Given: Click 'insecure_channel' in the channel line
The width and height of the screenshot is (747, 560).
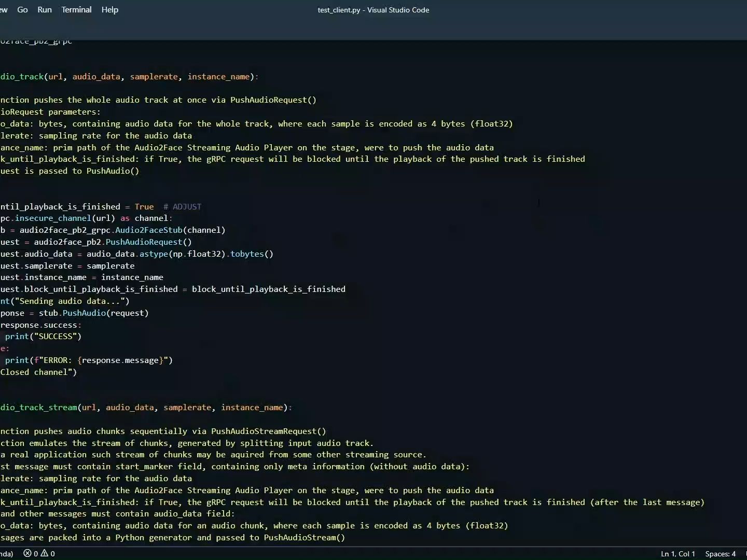Looking at the screenshot, I should (53, 218).
